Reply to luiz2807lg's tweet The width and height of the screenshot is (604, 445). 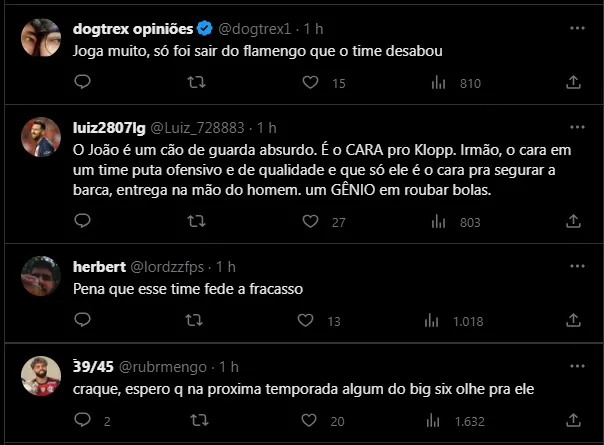83,222
